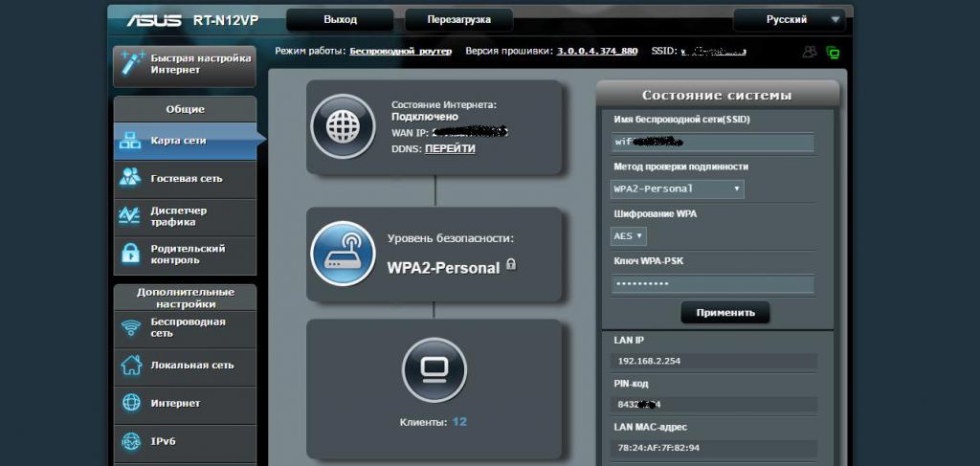Open Гостевая сеть menu item
Screen dimensions: 980x466
[x=185, y=179]
